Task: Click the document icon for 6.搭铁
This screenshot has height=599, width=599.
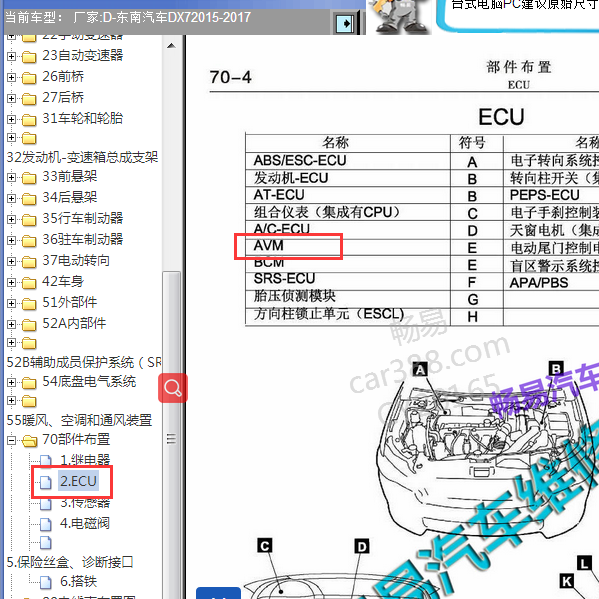Action: pyautogui.click(x=45, y=583)
